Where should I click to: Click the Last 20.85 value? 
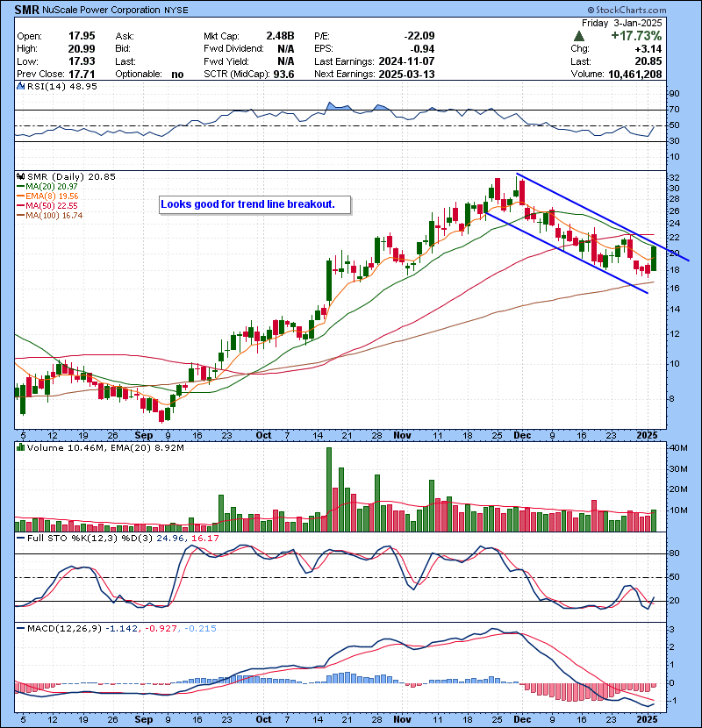tap(648, 61)
